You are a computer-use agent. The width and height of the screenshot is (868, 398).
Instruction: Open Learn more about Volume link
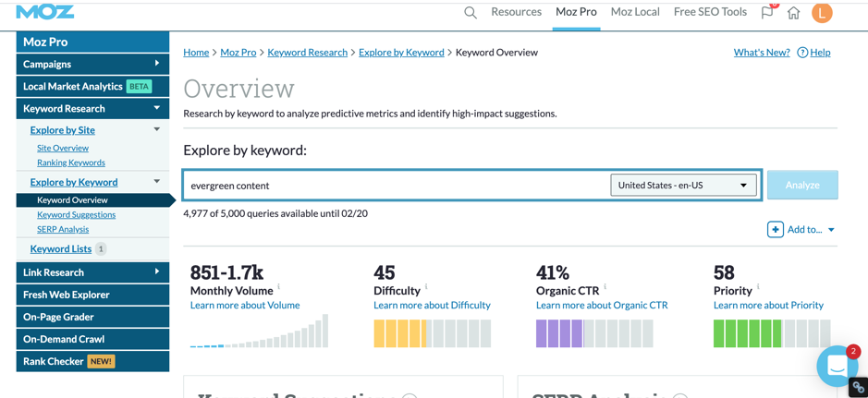click(245, 305)
